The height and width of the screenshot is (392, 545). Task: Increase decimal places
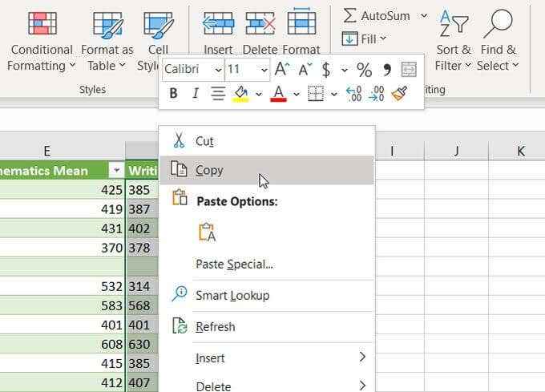click(x=354, y=94)
